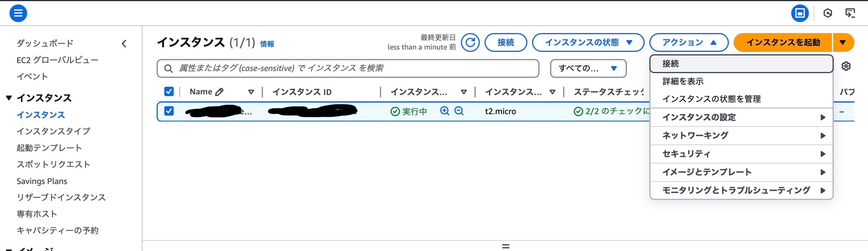Click the pencil edit icon beside Name
The image size is (868, 251).
coord(219,92)
